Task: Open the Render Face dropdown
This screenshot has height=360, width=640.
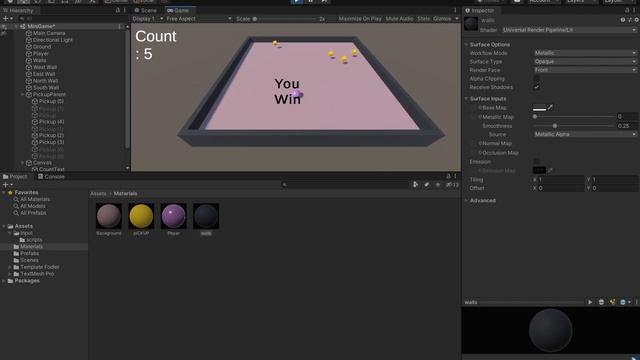Action: tap(585, 70)
